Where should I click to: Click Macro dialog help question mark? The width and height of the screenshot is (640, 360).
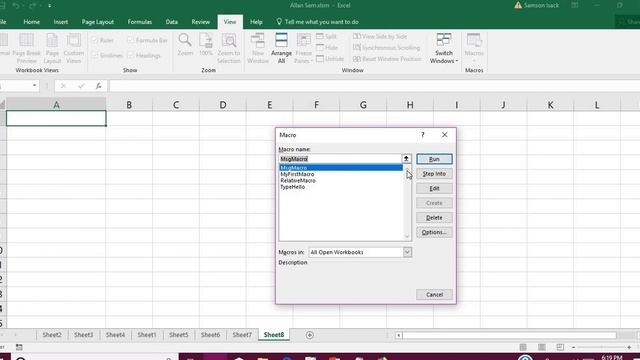423,135
